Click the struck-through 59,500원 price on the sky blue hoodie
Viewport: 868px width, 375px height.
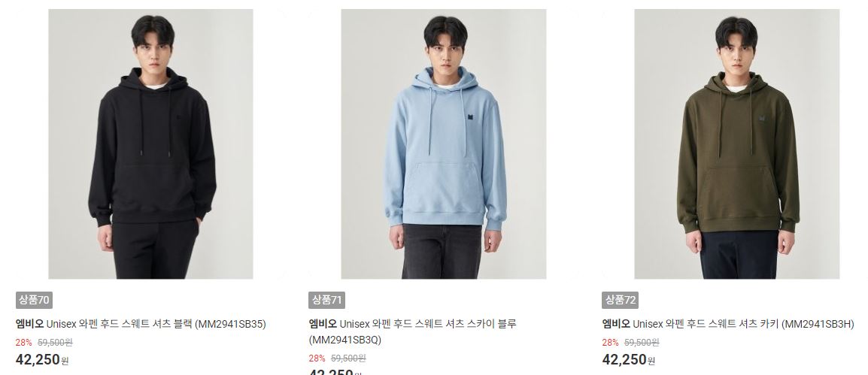pos(348,358)
